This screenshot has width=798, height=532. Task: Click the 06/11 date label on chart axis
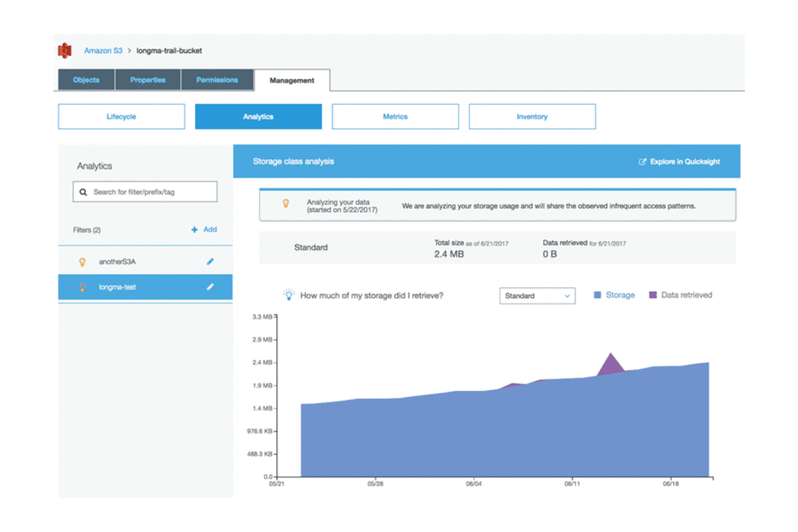[572, 484]
